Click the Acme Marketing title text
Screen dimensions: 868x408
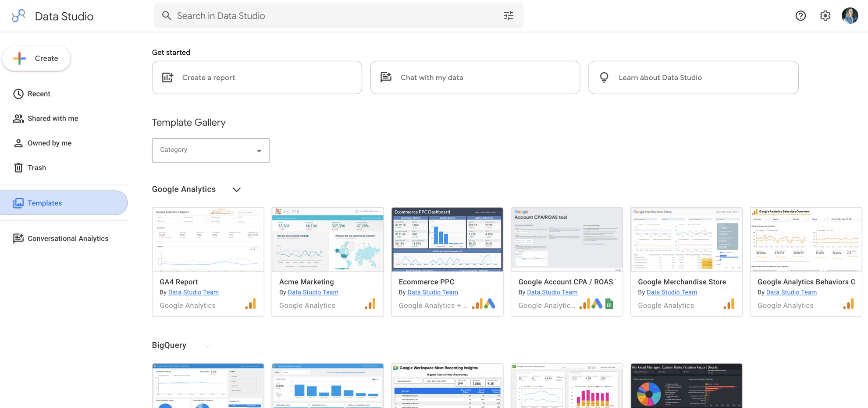(x=306, y=282)
